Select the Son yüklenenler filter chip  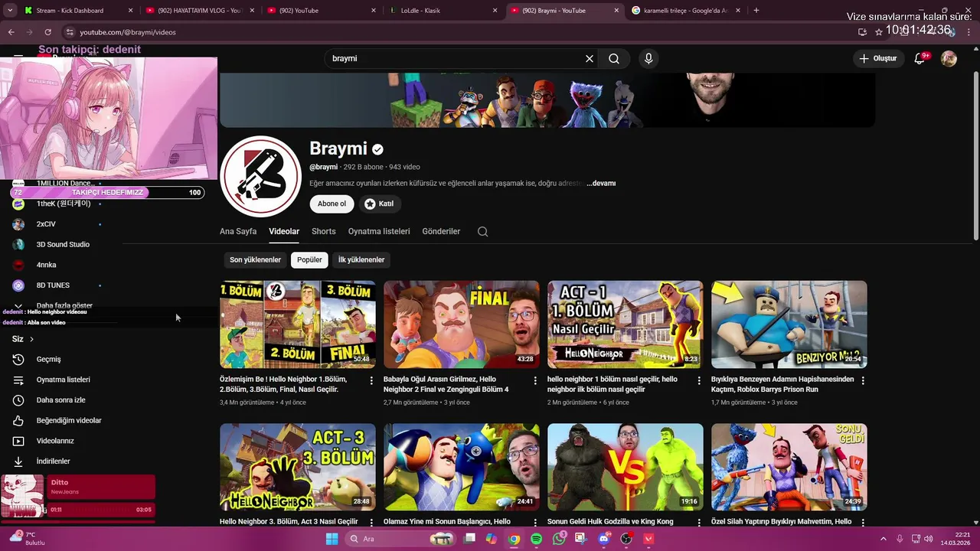[255, 259]
